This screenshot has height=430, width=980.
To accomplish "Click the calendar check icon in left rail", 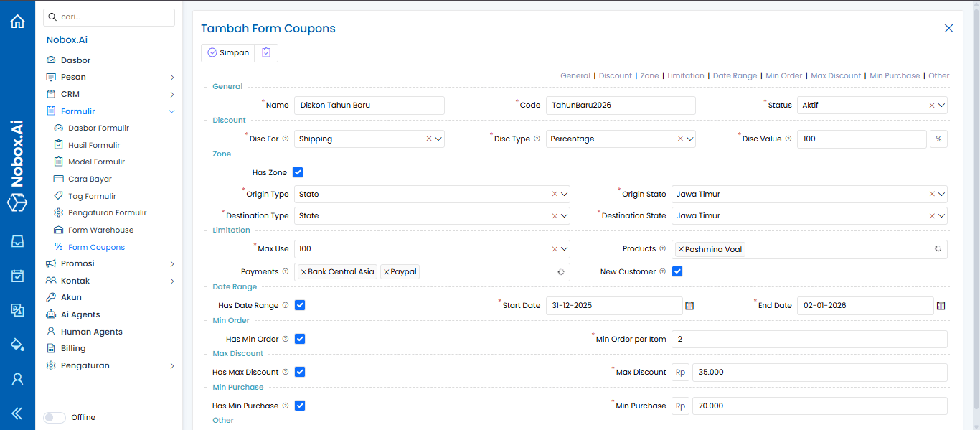I will click(17, 276).
